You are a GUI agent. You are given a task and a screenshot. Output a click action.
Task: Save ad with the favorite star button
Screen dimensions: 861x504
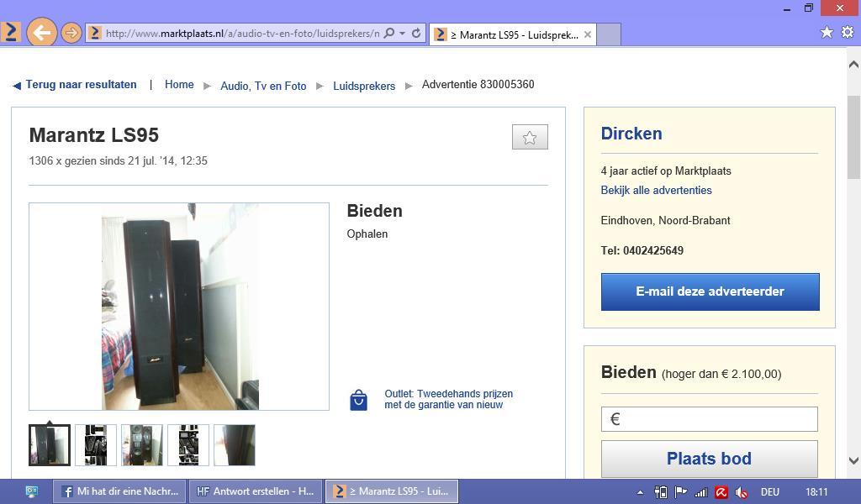(530, 137)
